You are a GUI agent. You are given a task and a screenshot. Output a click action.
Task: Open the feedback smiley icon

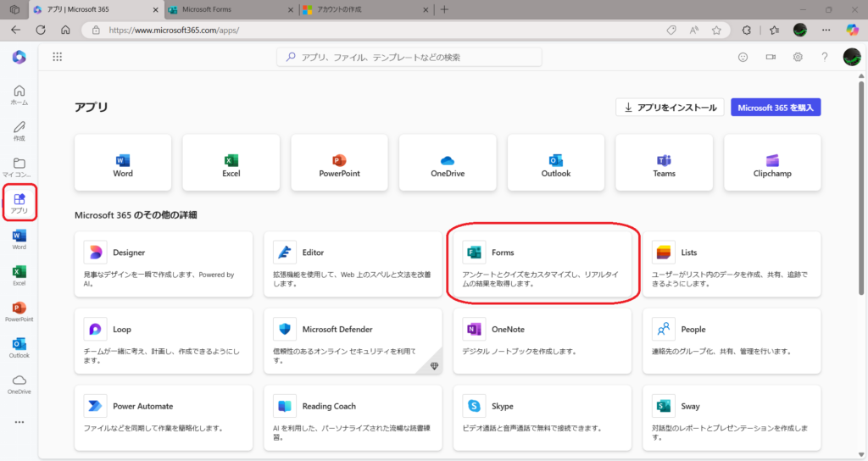(743, 57)
